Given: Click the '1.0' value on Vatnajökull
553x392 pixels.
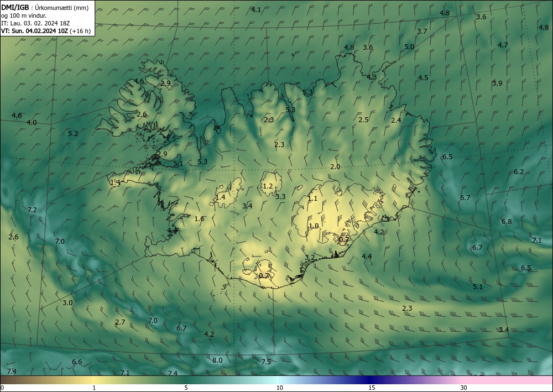Looking at the screenshot, I should [314, 226].
